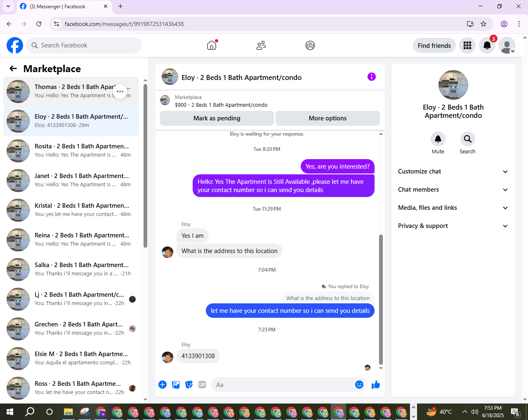The height and width of the screenshot is (420, 528).
Task: Select Eloy conversation in the list
Action: (71, 121)
